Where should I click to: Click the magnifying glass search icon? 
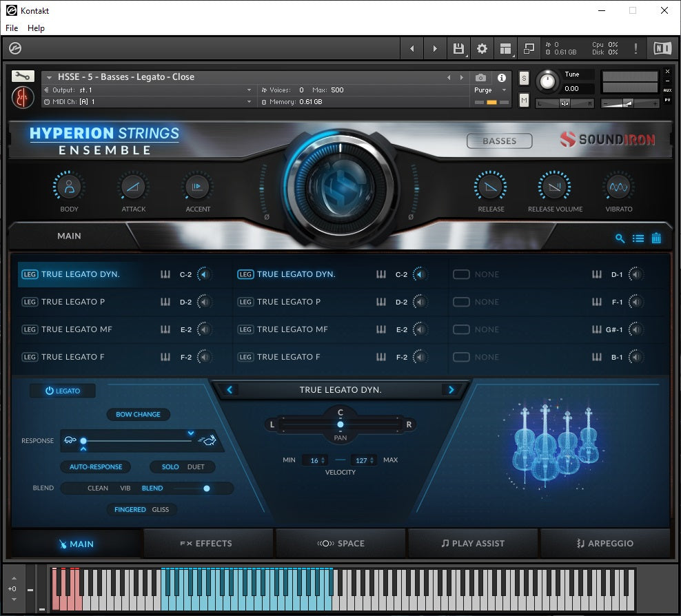[x=620, y=238]
